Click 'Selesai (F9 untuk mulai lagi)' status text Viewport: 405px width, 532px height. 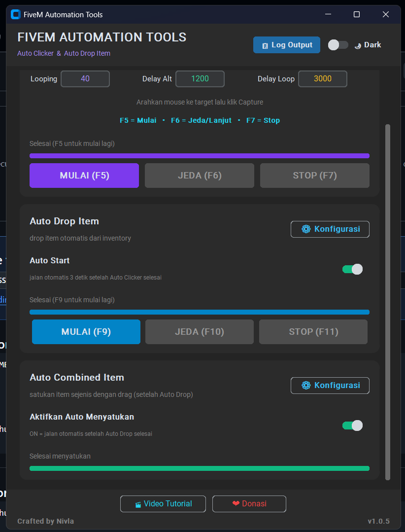tap(72, 300)
